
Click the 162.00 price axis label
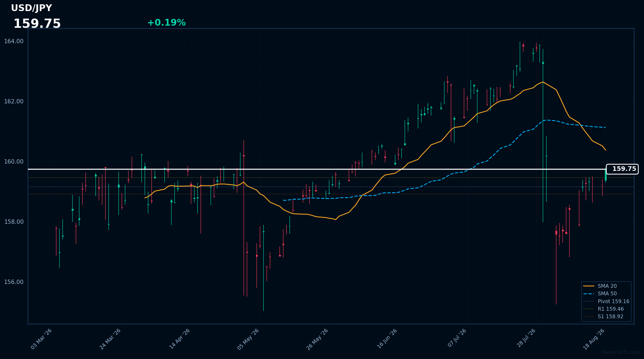click(x=14, y=101)
